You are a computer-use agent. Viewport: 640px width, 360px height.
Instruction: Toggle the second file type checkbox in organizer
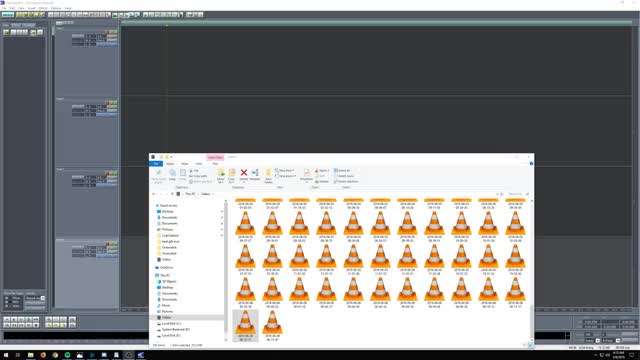point(7,302)
